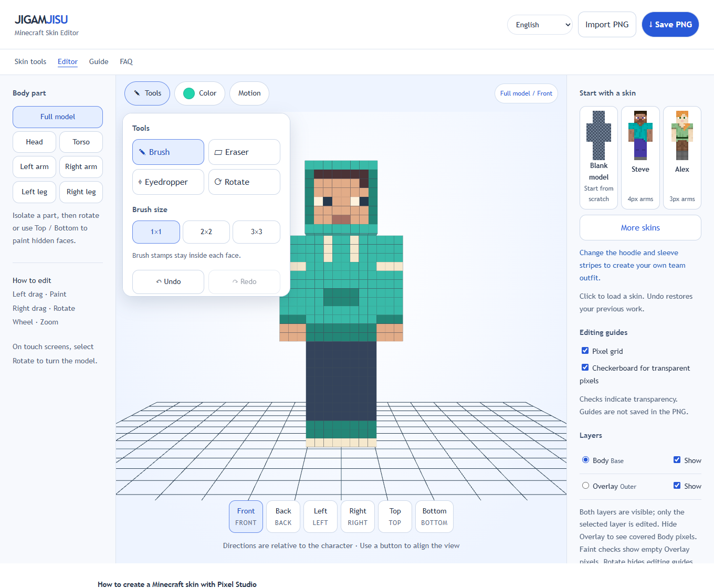
Task: Toggle Checkerboard for transparent pixels
Action: pos(585,367)
